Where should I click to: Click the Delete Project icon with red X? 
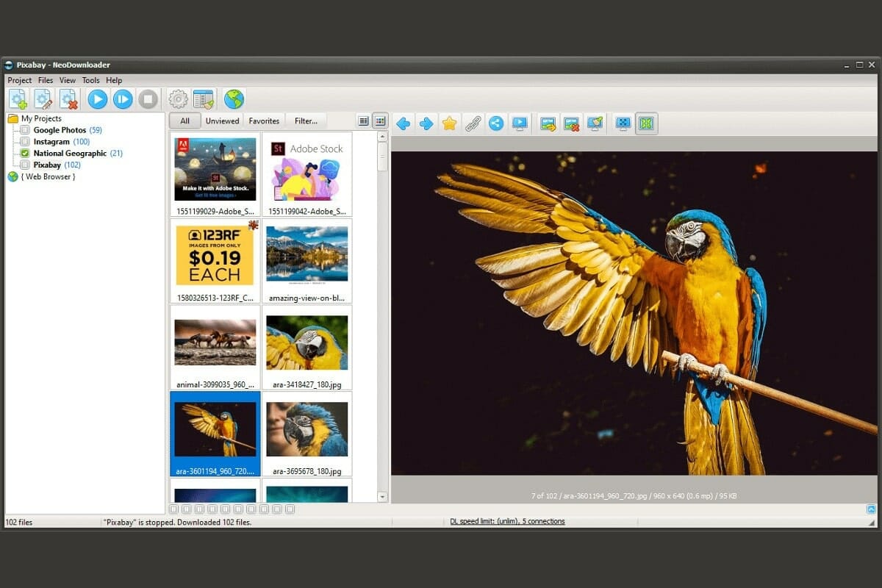coord(68,99)
